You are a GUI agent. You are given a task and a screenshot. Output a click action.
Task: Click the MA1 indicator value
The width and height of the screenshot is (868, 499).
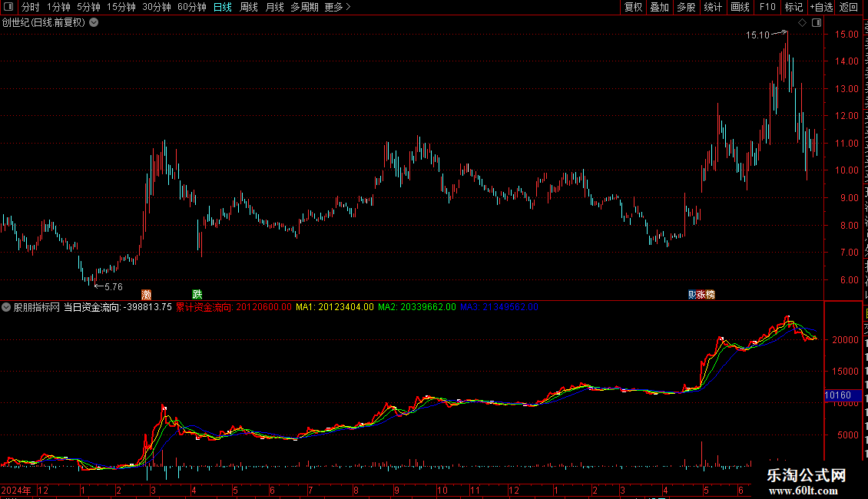[335, 307]
